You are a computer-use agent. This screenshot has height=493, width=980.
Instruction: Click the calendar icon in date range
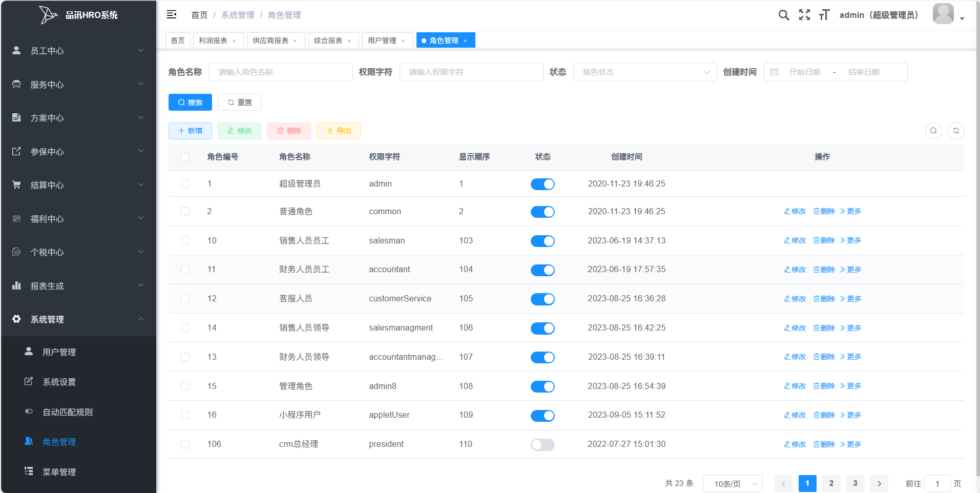click(x=775, y=72)
